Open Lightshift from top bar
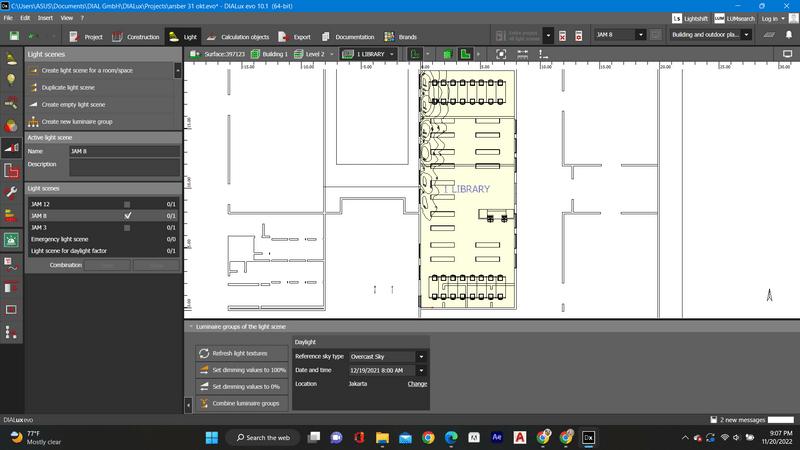Image resolution: width=800 pixels, height=450 pixels. [x=690, y=18]
